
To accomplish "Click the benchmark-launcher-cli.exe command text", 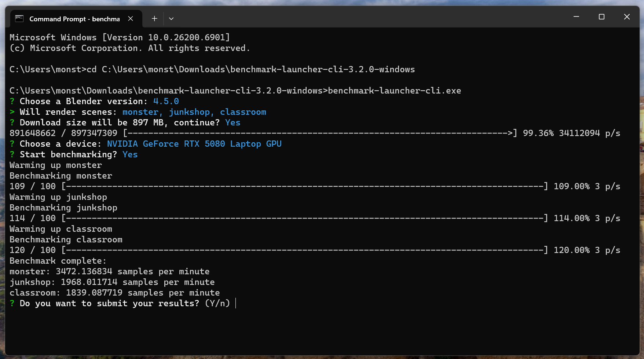I will pyautogui.click(x=394, y=91).
